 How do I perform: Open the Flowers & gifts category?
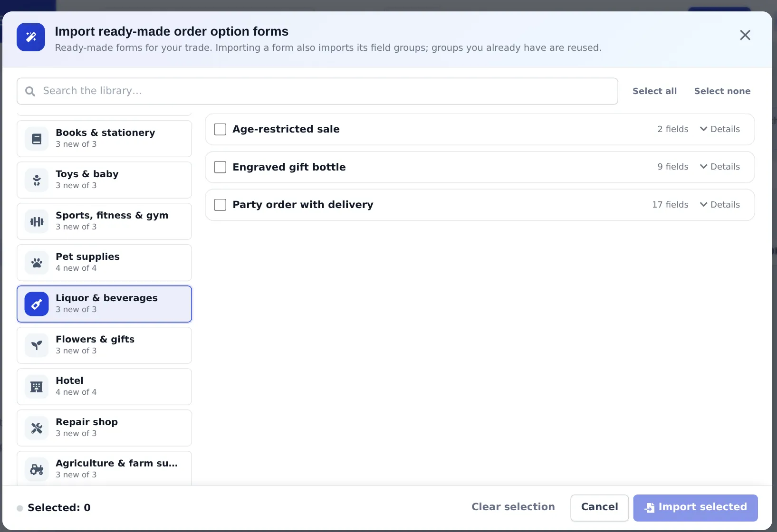coord(104,345)
